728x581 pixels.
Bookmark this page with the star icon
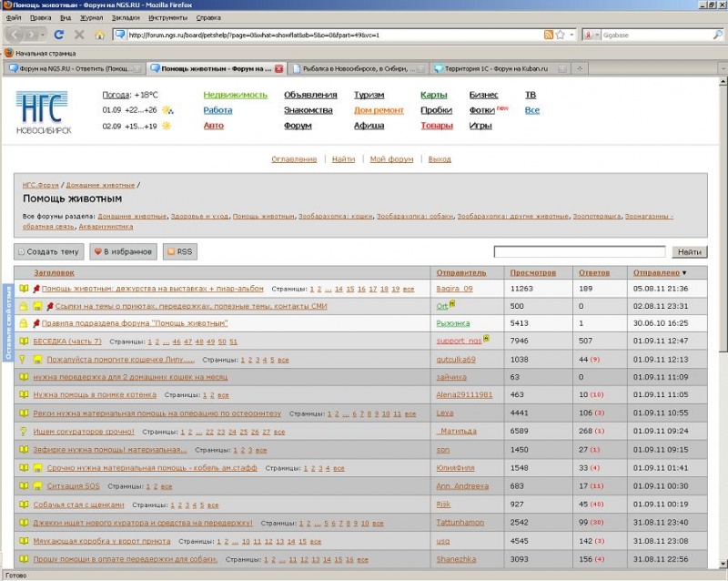point(560,35)
